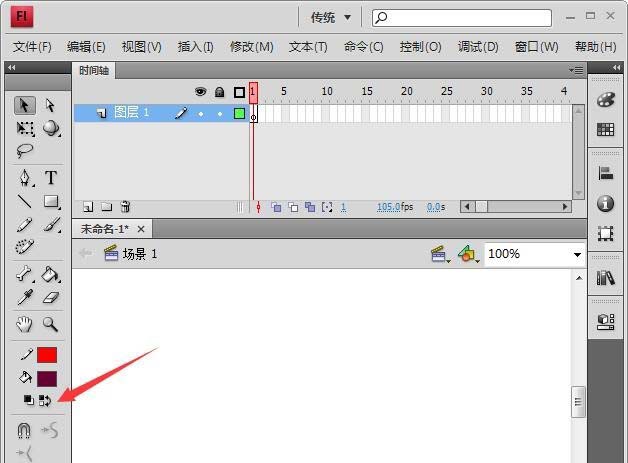This screenshot has height=463, width=628.
Task: Open the 传统 workspace dropdown
Action: tap(331, 17)
